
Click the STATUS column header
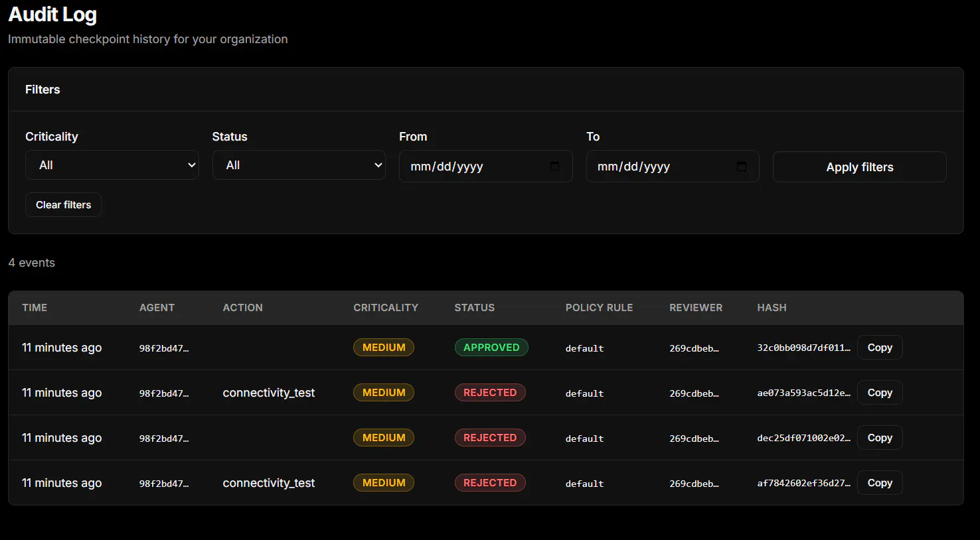(x=475, y=308)
